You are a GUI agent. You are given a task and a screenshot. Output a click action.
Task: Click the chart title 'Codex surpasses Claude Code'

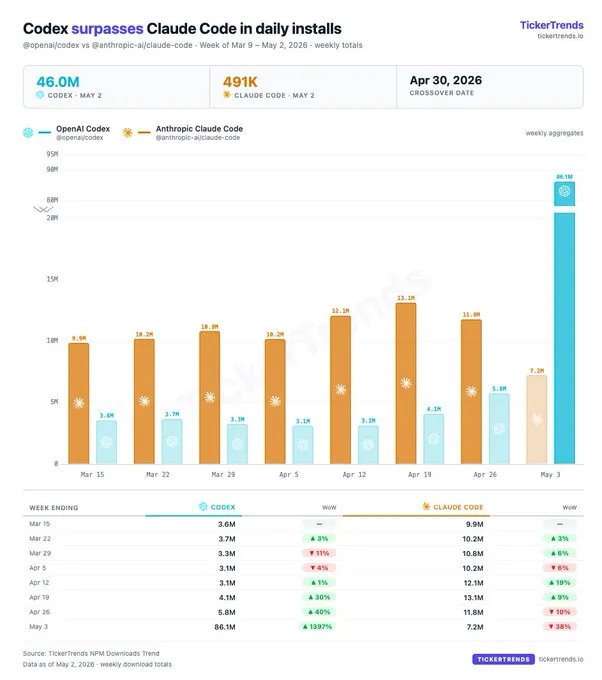point(182,29)
